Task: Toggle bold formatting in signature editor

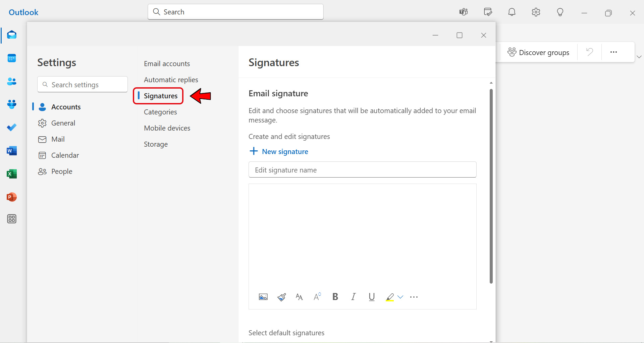Action: point(335,297)
